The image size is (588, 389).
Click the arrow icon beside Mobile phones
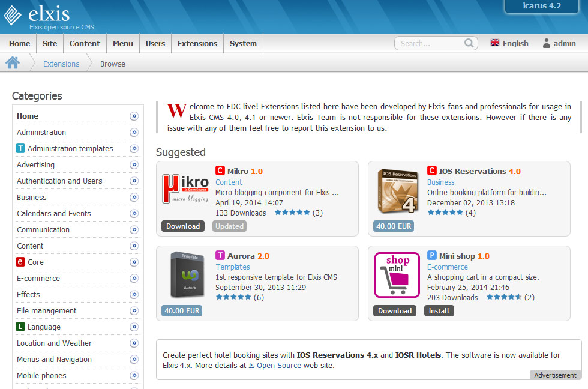(134, 376)
